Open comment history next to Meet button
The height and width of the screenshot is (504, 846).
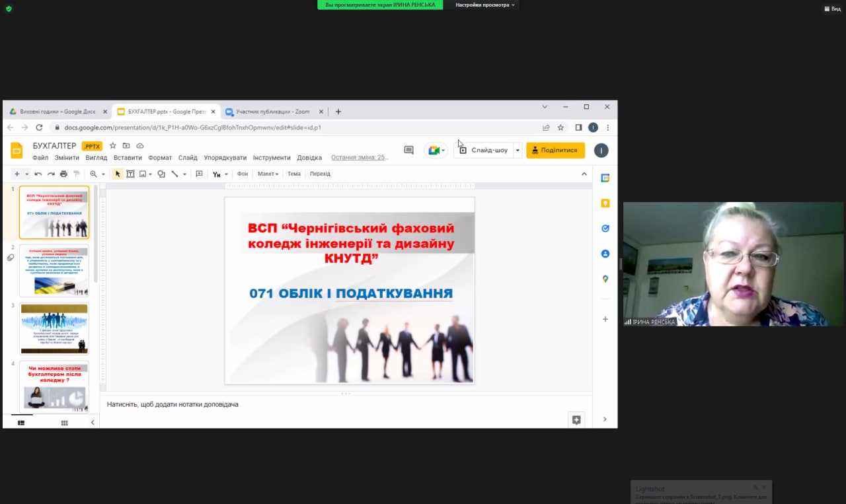pyautogui.click(x=408, y=151)
